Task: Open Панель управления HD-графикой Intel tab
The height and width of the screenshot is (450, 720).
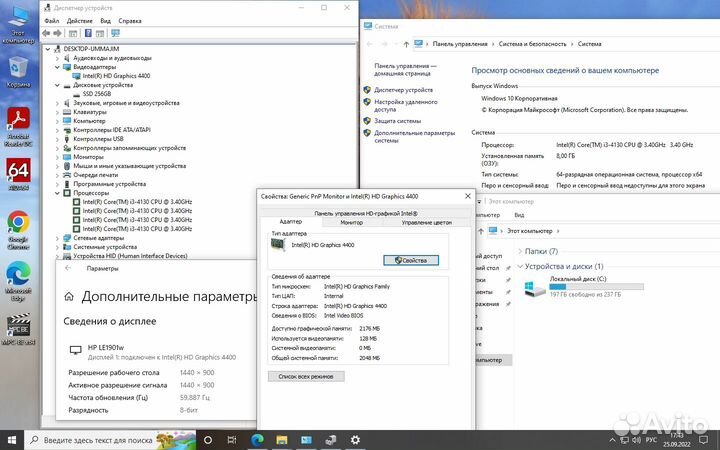Action: (x=366, y=213)
